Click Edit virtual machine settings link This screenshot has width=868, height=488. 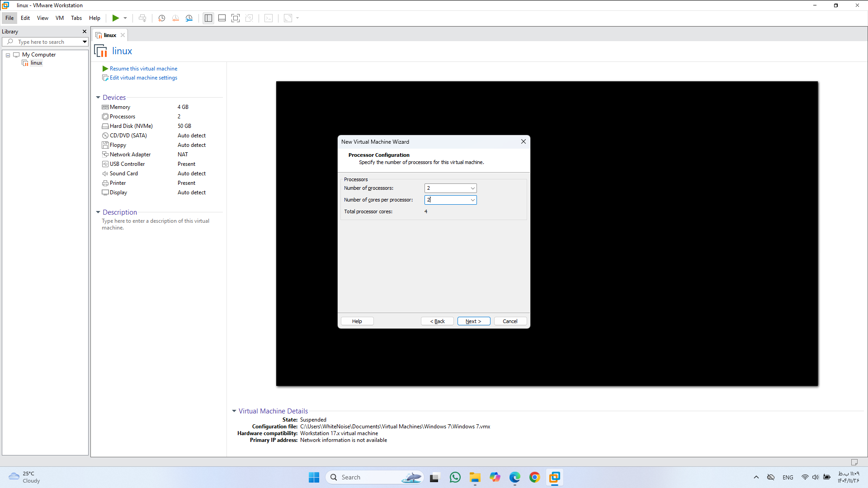coord(143,78)
